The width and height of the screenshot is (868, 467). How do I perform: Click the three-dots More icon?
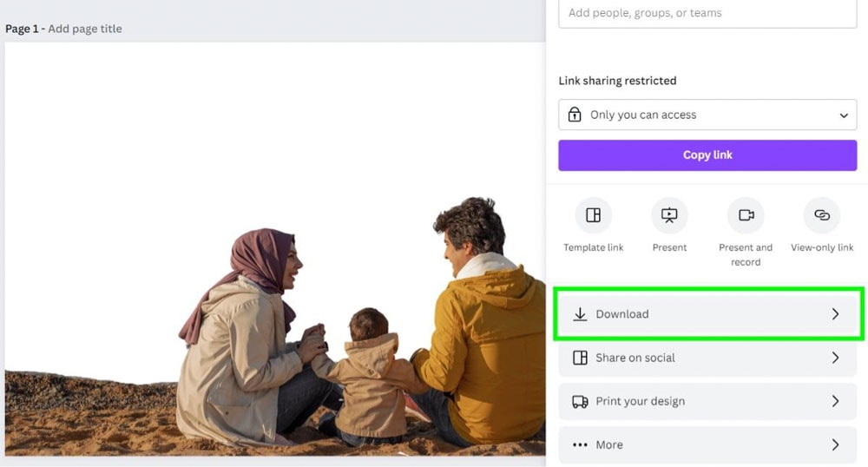point(580,445)
